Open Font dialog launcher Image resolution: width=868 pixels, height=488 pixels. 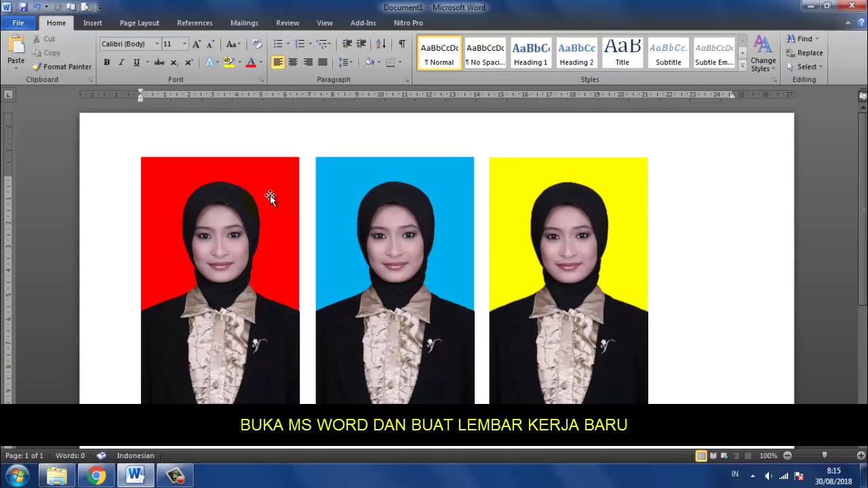pos(262,80)
